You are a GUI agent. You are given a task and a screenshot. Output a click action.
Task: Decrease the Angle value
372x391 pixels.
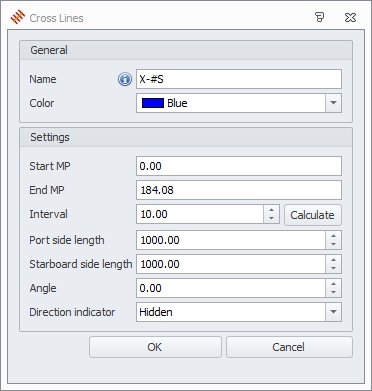(333, 292)
